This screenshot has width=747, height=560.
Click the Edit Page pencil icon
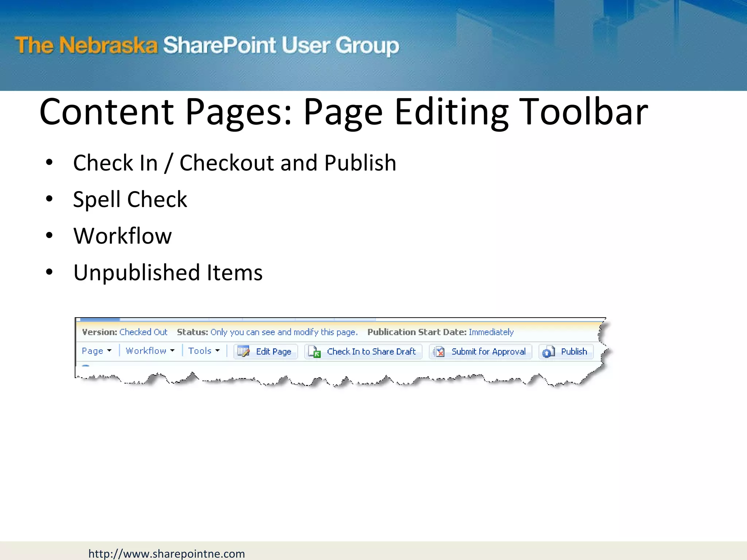[244, 351]
